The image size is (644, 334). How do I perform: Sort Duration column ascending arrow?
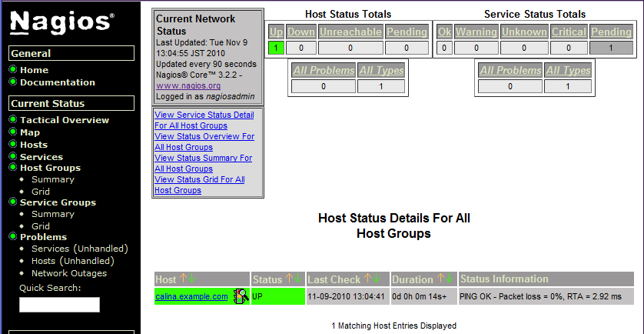[440, 279]
